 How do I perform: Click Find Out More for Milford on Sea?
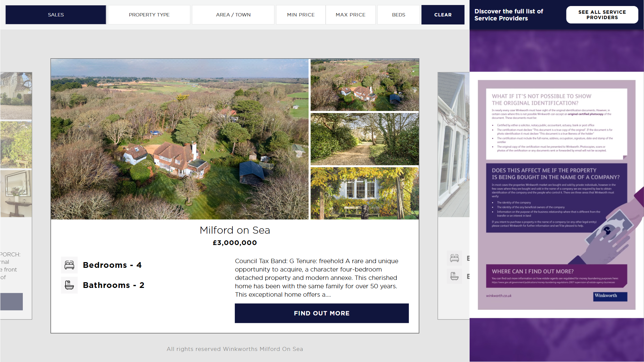(x=322, y=313)
